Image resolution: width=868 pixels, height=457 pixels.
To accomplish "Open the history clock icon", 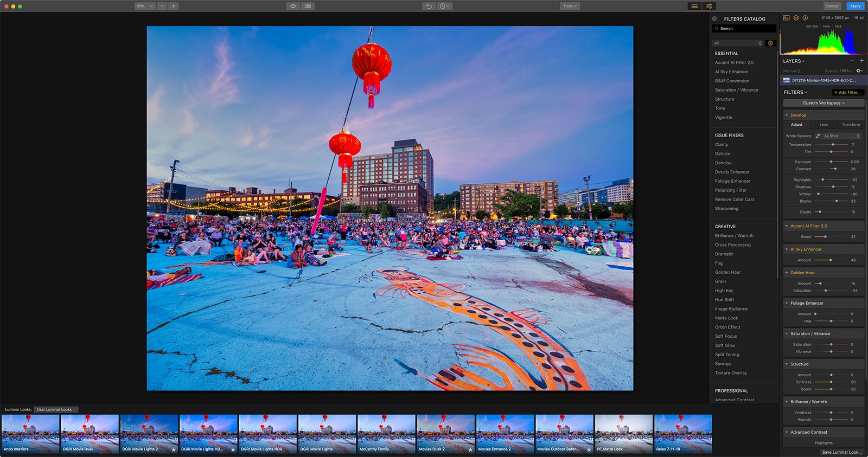I will (x=444, y=6).
